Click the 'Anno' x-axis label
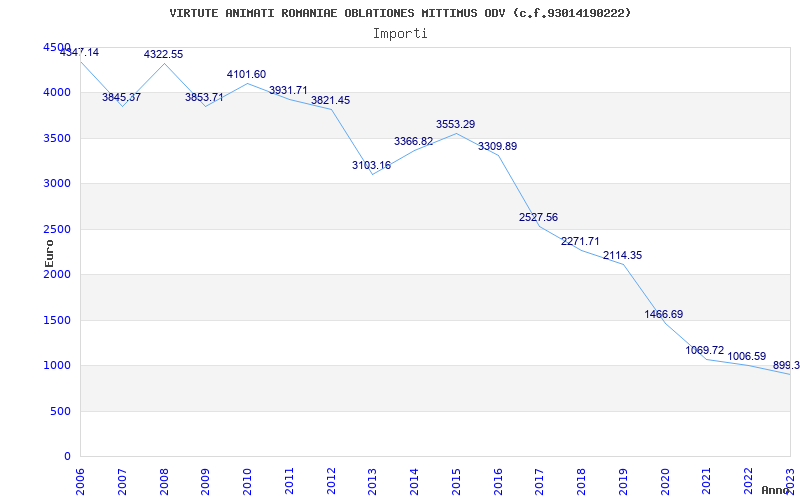This screenshot has height=500, width=800. pyautogui.click(x=775, y=490)
